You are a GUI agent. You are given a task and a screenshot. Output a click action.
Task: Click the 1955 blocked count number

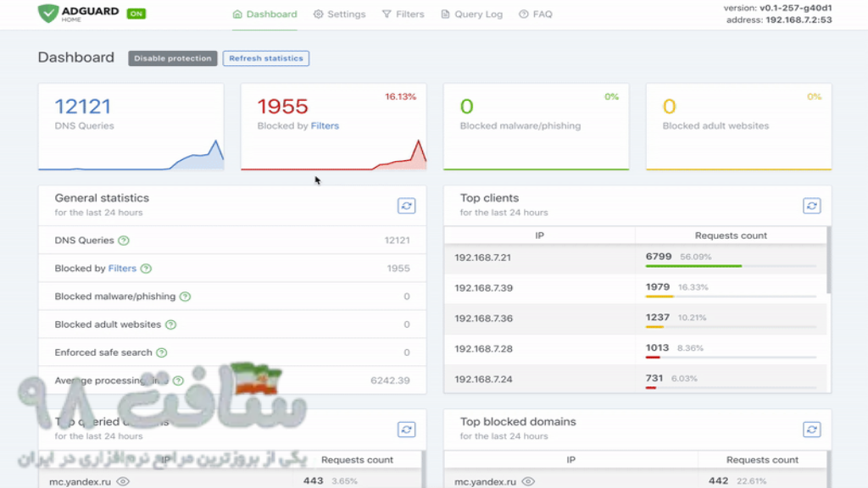coord(282,106)
